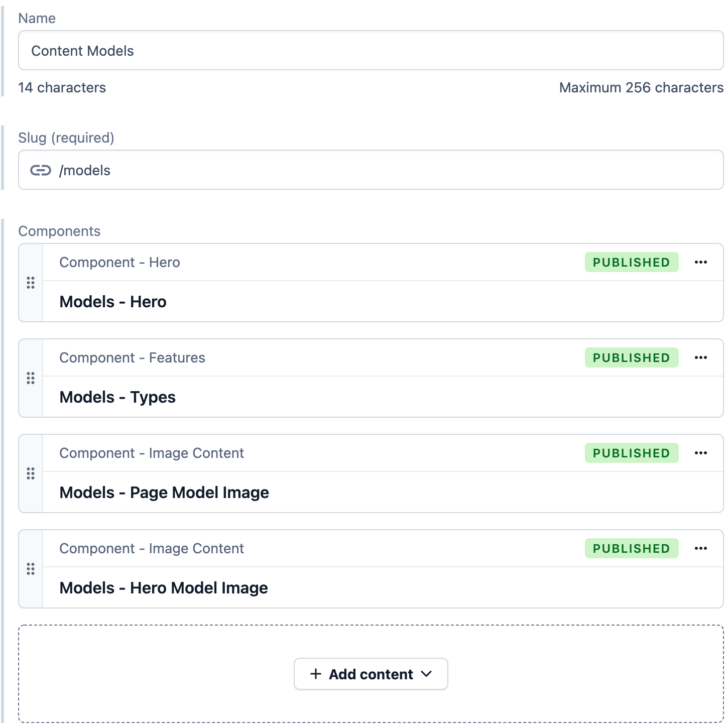Click drag handle of Models - Page Model Image

coord(31,473)
